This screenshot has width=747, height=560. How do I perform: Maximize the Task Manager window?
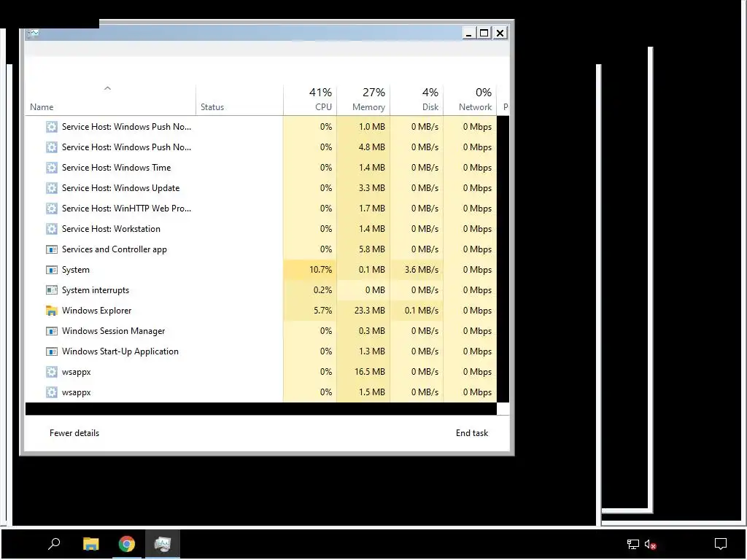click(484, 33)
